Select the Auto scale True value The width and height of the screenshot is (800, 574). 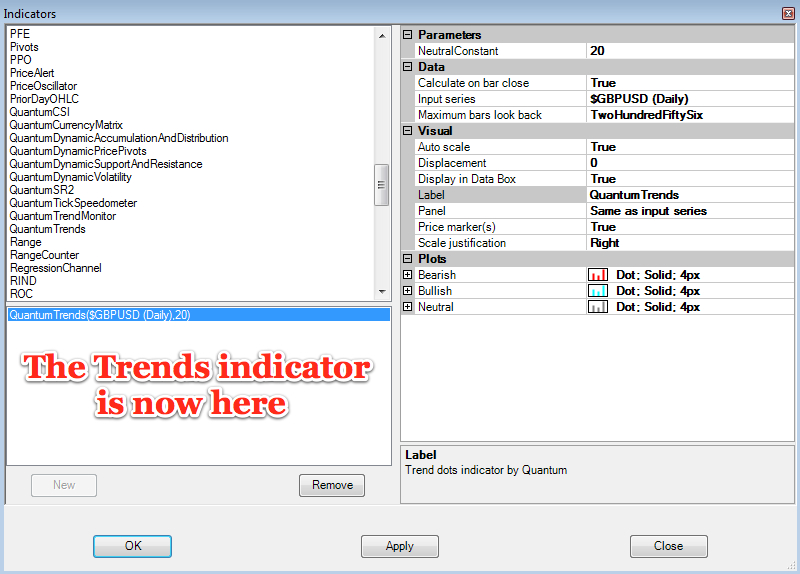(690, 147)
